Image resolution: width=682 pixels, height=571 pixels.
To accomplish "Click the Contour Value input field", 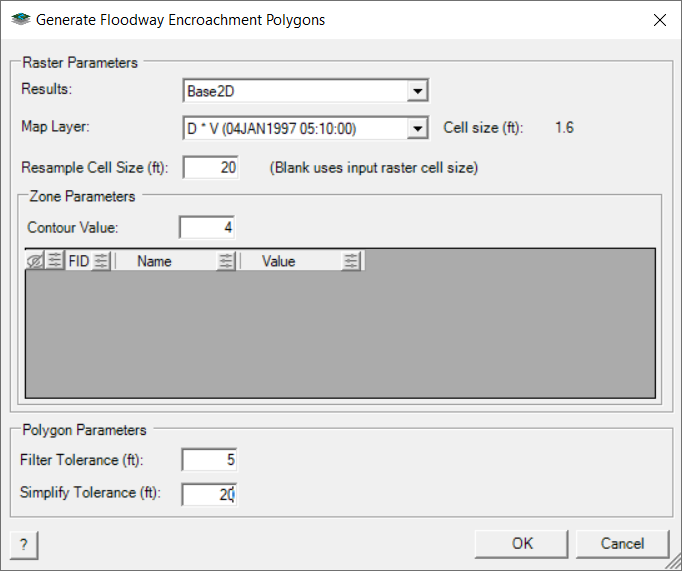I will [x=207, y=227].
